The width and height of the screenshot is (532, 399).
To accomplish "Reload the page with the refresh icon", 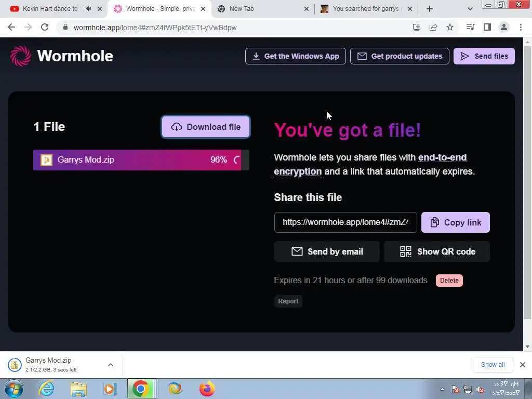I will tap(45, 28).
